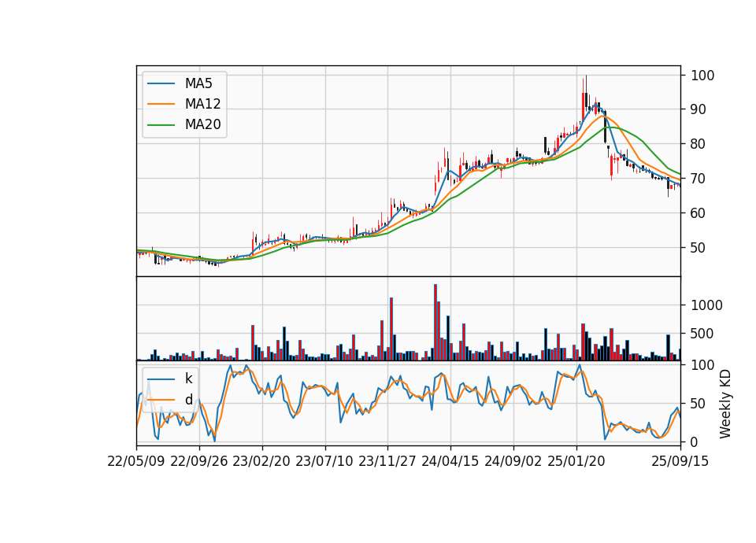Click the price axis label 50

(699, 248)
